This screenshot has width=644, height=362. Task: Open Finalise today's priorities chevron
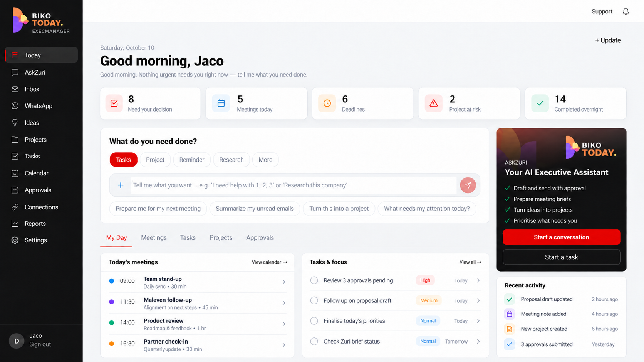pos(478,321)
